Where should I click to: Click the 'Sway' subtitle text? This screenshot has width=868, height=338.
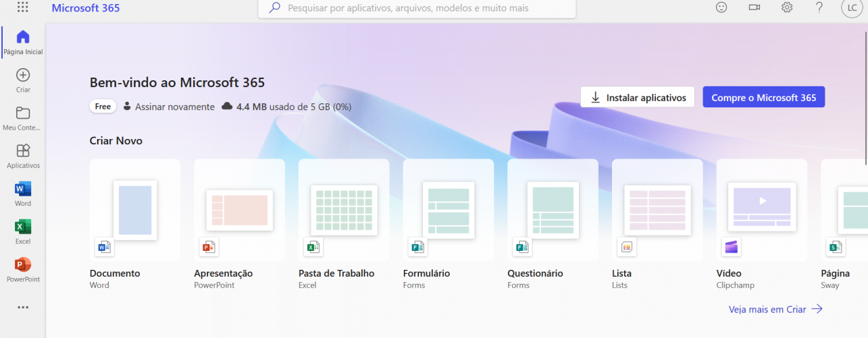click(x=830, y=285)
